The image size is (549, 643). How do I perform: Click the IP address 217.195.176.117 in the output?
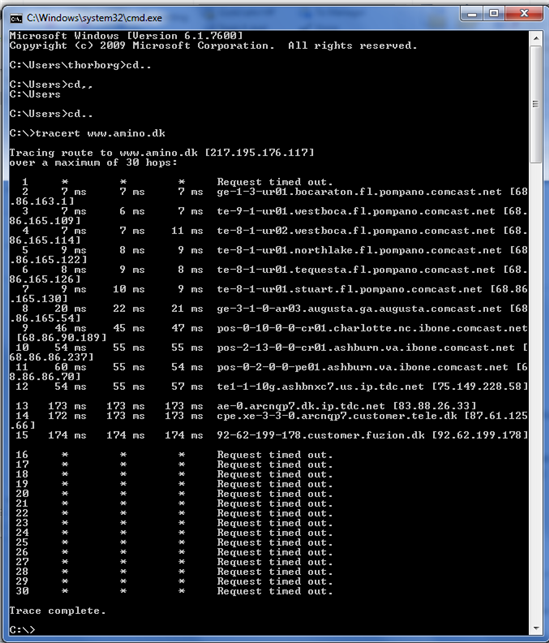[x=259, y=153]
